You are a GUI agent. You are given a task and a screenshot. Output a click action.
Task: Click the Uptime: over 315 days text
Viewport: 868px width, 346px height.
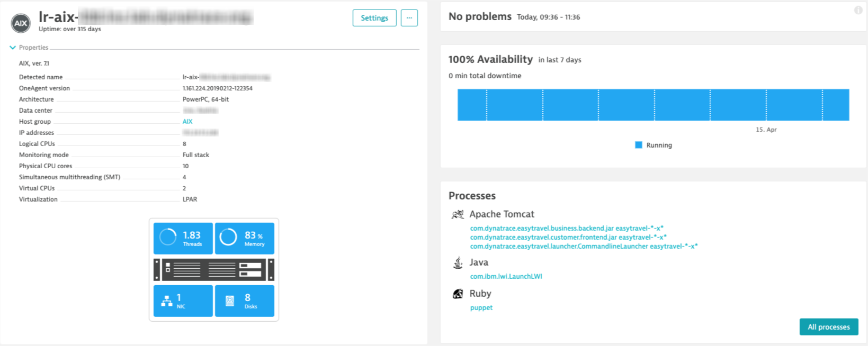tap(70, 29)
